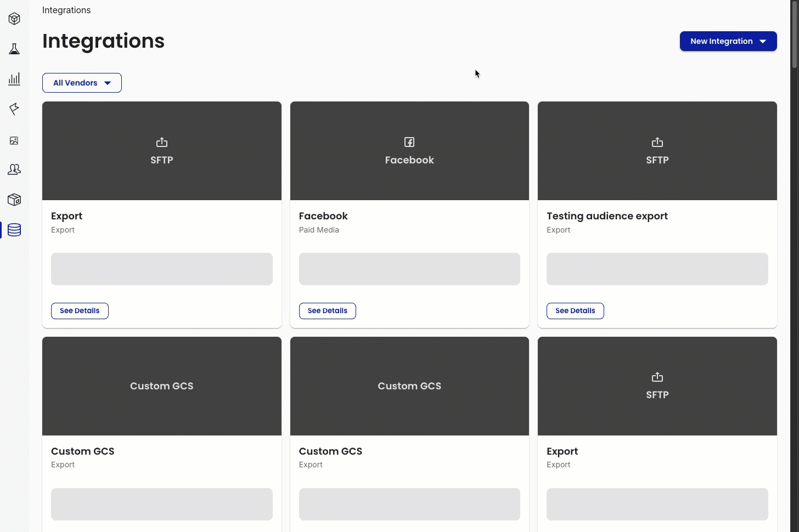The height and width of the screenshot is (532, 799).
Task: See Details on the Export card beside Facebook
Action: point(80,311)
